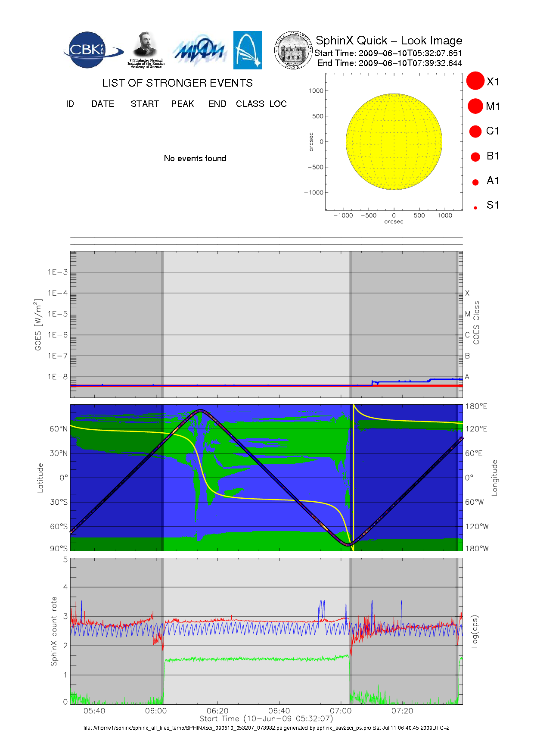Click the End Time 2009-06-10T07:39:32.644 line
534x756 pixels.
[x=390, y=63]
